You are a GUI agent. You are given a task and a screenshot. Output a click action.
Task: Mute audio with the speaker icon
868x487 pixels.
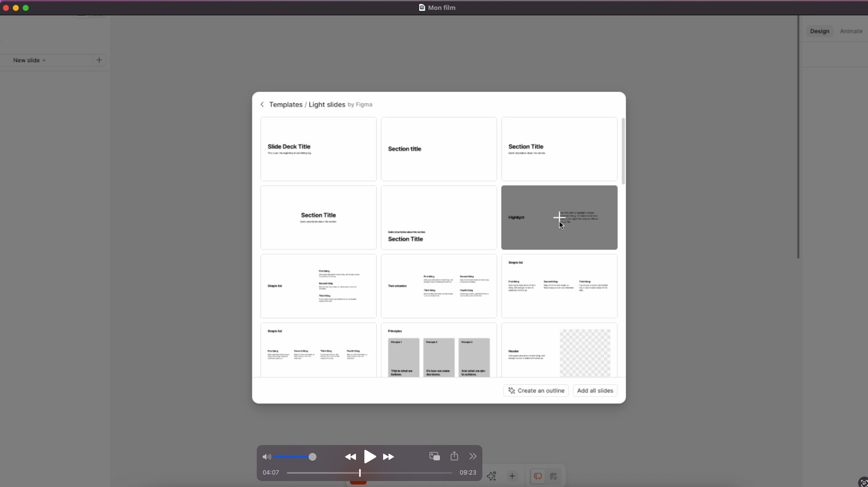[267, 457]
